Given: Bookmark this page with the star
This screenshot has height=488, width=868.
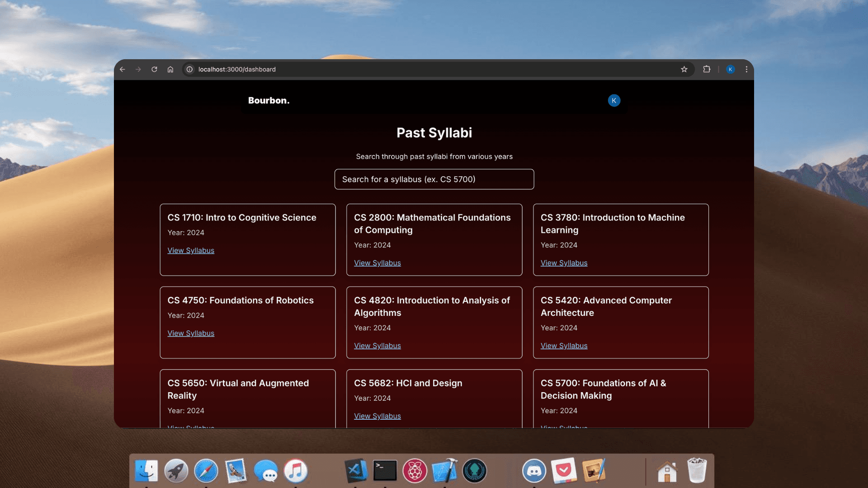Looking at the screenshot, I should [x=684, y=69].
